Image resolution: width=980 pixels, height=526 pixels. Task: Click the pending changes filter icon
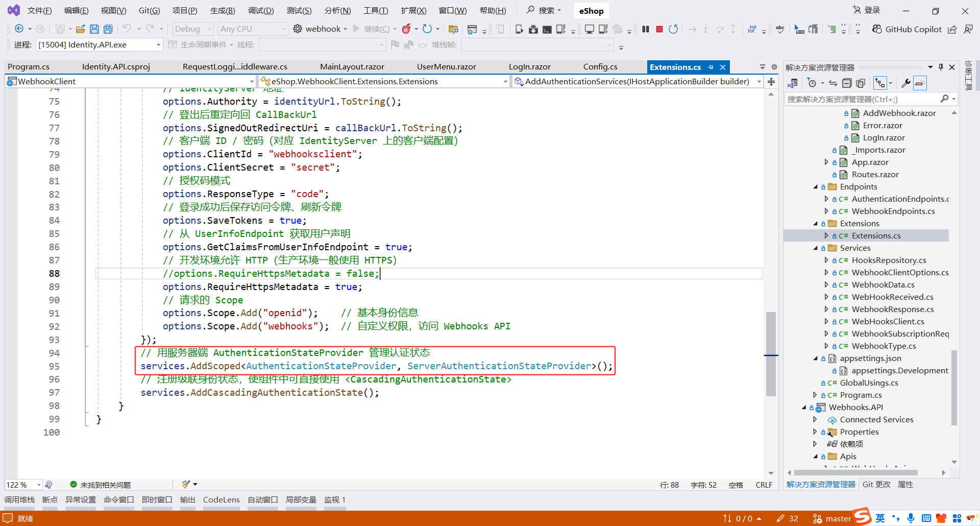(812, 83)
